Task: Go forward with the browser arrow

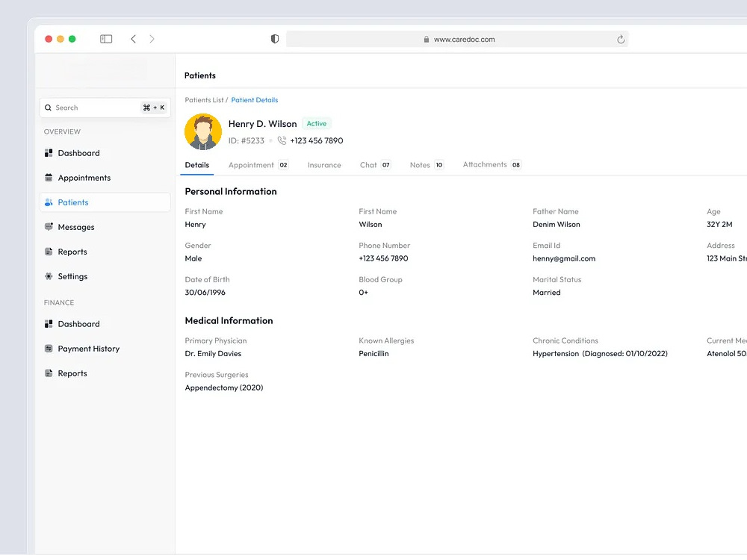Action: pyautogui.click(x=152, y=39)
